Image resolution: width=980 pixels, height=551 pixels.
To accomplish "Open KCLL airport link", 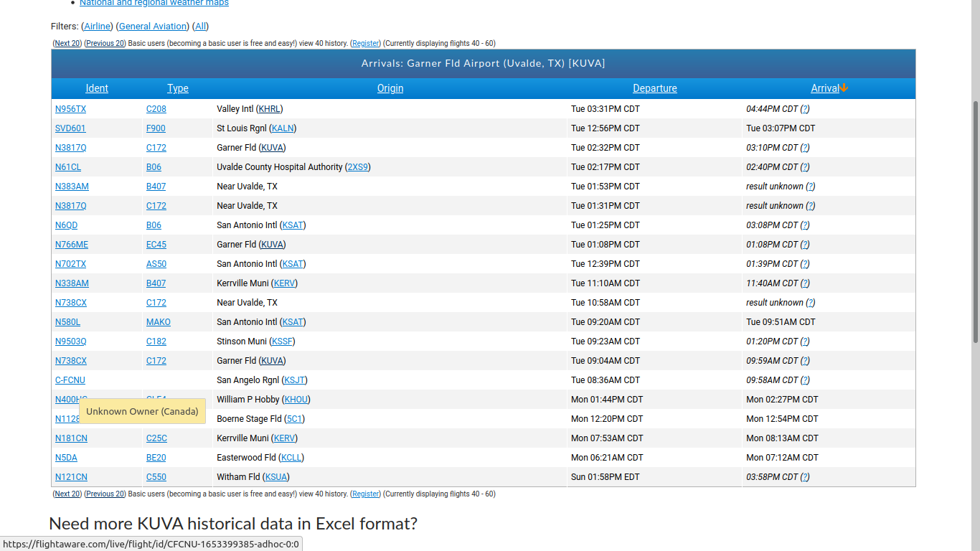I will [291, 458].
